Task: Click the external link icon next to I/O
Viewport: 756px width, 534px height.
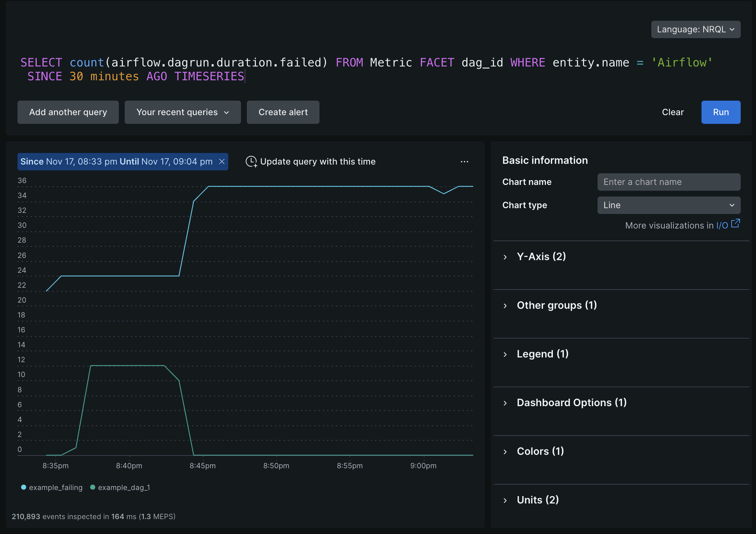Action: (735, 224)
